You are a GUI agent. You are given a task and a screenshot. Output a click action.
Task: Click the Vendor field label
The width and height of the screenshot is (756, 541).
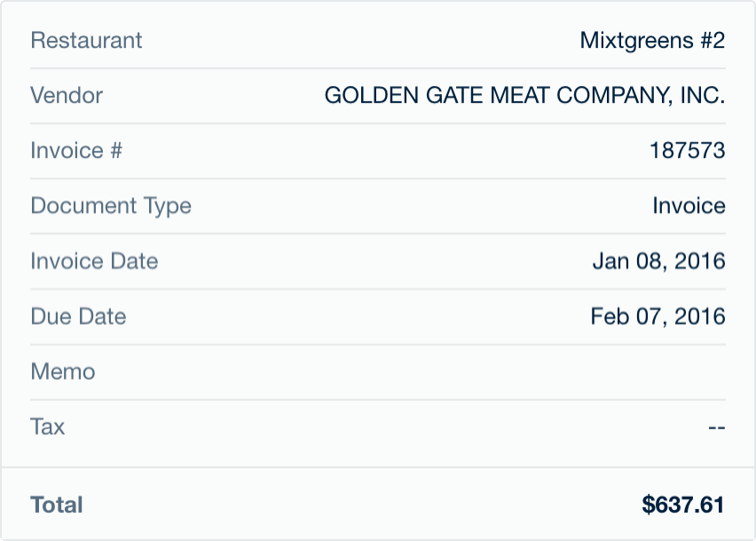pyautogui.click(x=67, y=96)
